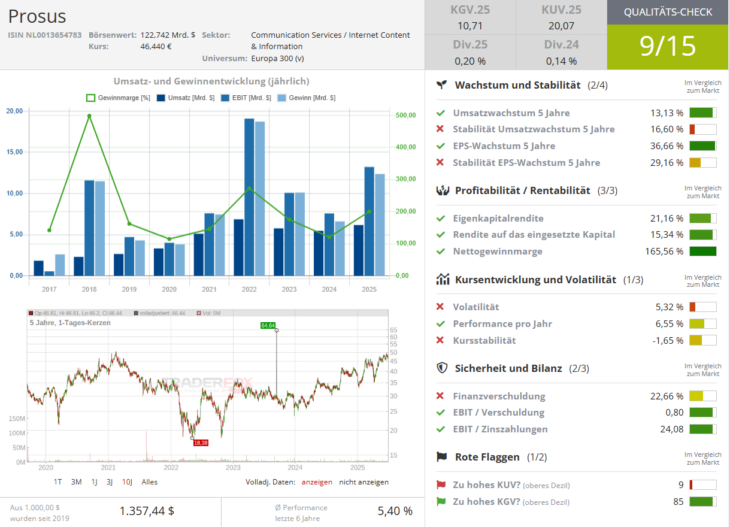
Task: Click the Börsenwert value 122,742 Mrd. $
Action: [168, 35]
